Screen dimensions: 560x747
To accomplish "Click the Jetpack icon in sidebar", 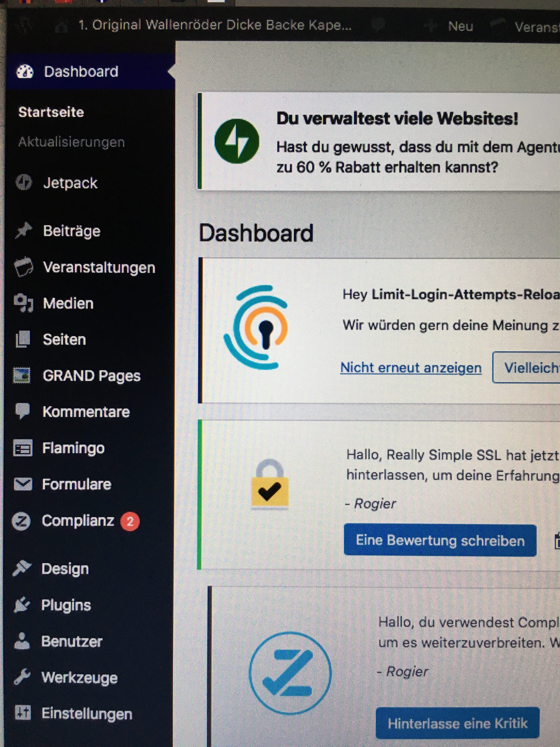I will point(24,182).
